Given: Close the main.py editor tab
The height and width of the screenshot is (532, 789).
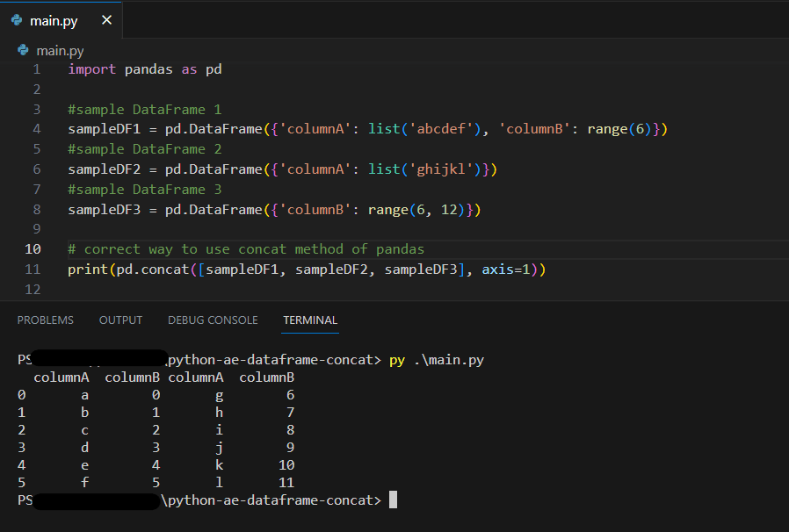Looking at the screenshot, I should [105, 19].
